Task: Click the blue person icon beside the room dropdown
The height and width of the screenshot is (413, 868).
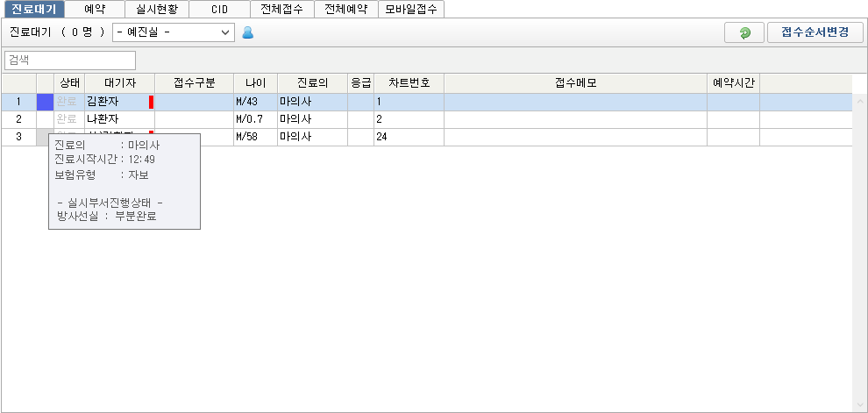Action: (247, 32)
